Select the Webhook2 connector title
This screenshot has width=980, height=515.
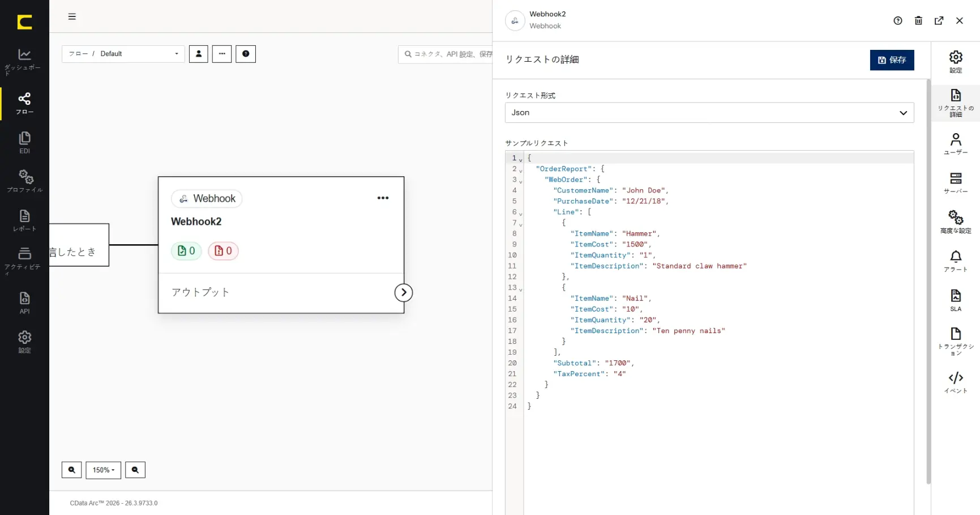[x=196, y=222]
